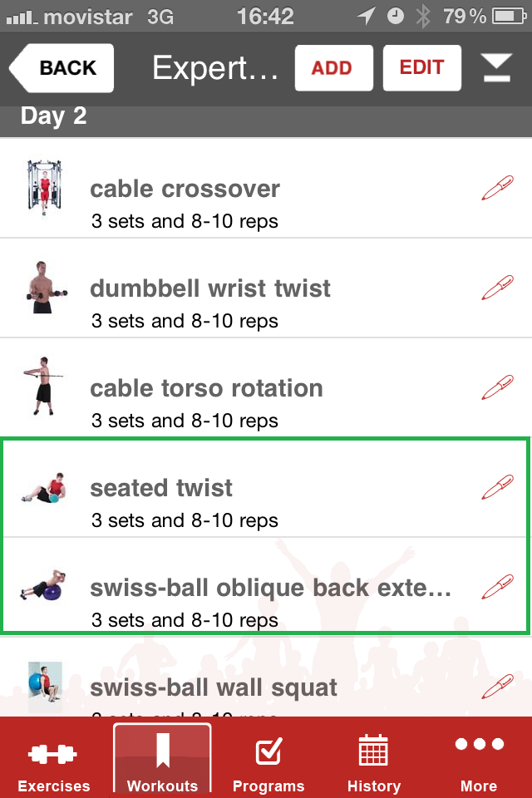
Task: Expand the download arrow icon in header
Action: pos(496,67)
